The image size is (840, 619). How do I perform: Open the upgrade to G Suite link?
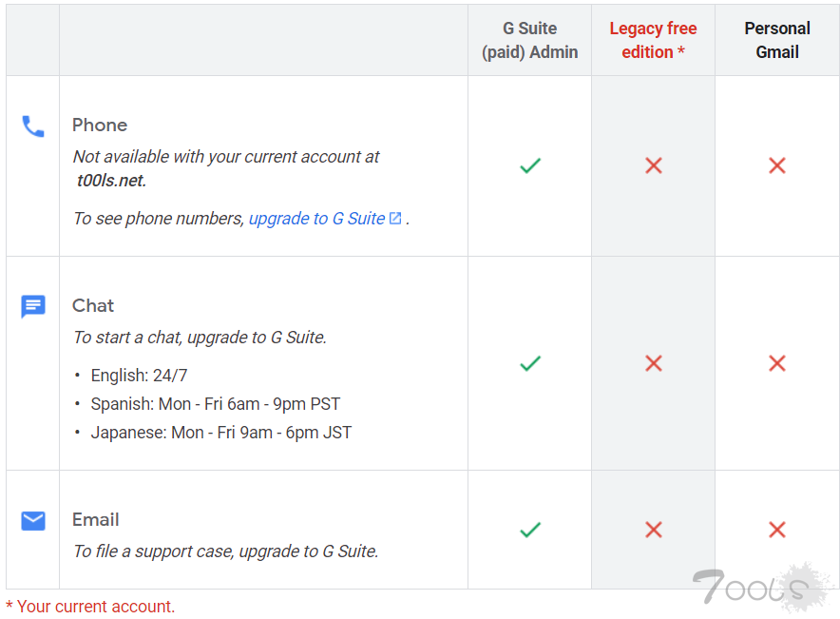[x=317, y=219]
